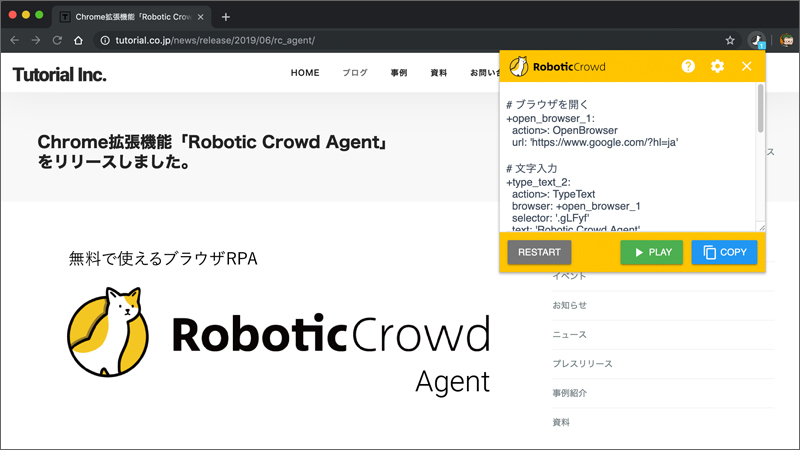Click the article headline Chrome拡張機能
Viewport: 800px width, 450px height.
211,152
